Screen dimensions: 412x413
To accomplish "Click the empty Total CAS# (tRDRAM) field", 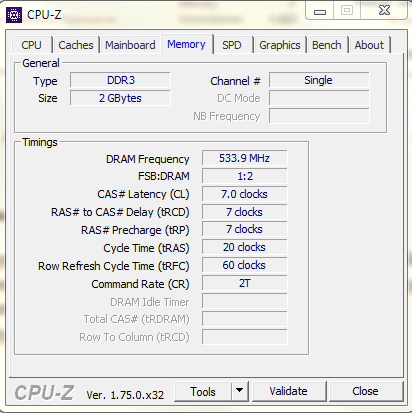I will coord(244,319).
